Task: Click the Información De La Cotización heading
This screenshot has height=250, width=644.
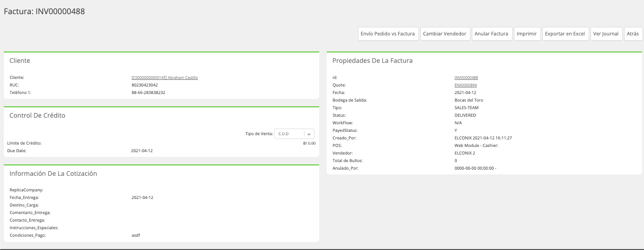Action: (x=53, y=173)
